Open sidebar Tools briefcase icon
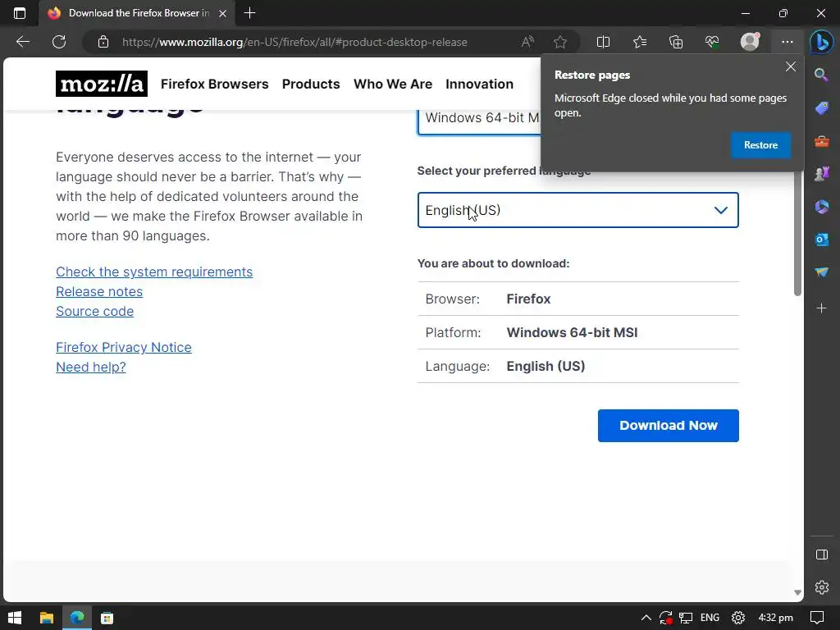 (x=821, y=141)
